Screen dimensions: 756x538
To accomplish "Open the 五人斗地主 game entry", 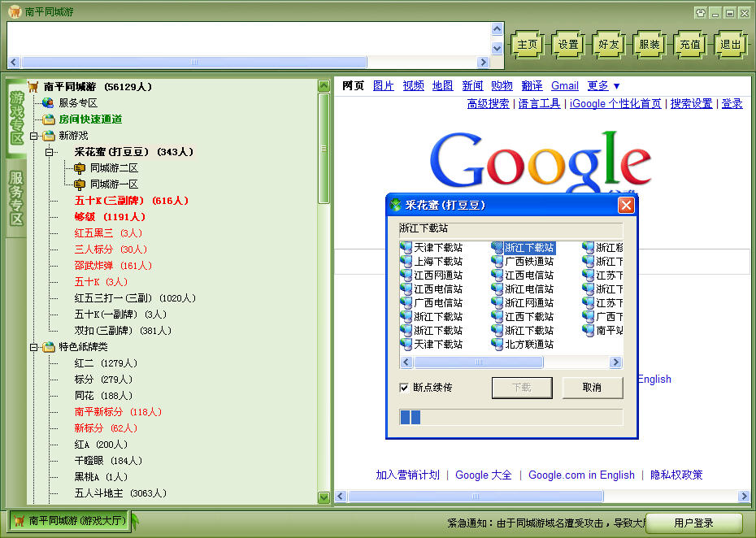I will click(119, 493).
